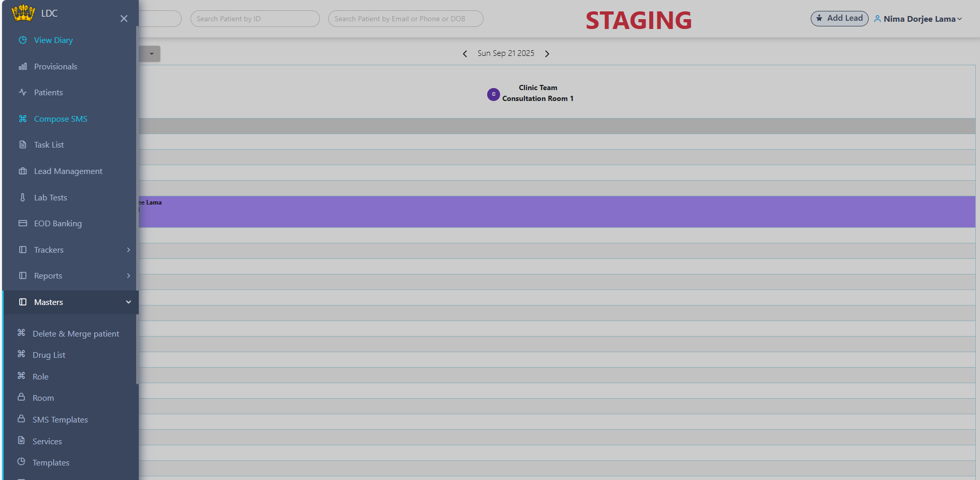Click the Lab Tests thermometer icon
Image resolution: width=980 pixels, height=480 pixels.
(x=23, y=197)
